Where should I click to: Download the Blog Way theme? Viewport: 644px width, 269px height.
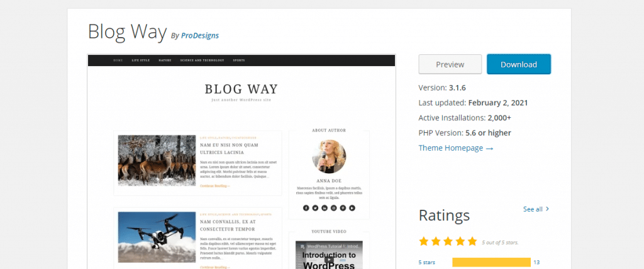(x=519, y=64)
